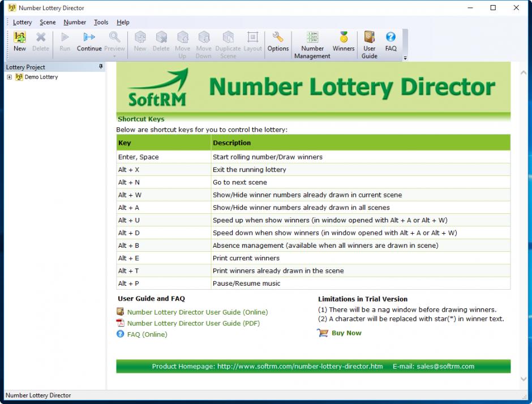Screen dimensions: 532x404
Task: Click 'Print current winners' description
Action: click(246, 258)
